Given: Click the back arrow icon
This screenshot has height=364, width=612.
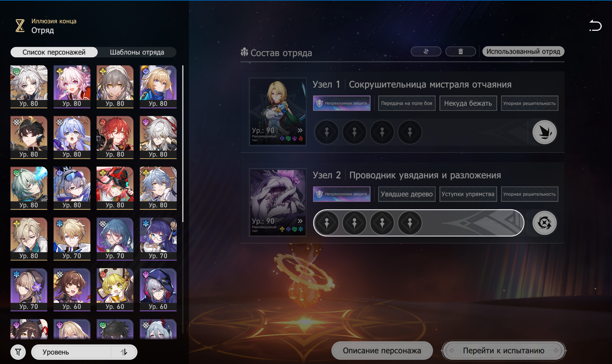Looking at the screenshot, I should tap(595, 26).
